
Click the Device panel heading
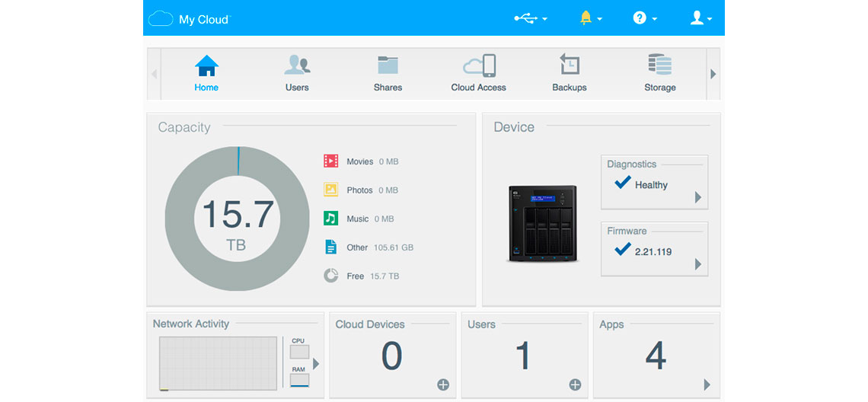(514, 127)
